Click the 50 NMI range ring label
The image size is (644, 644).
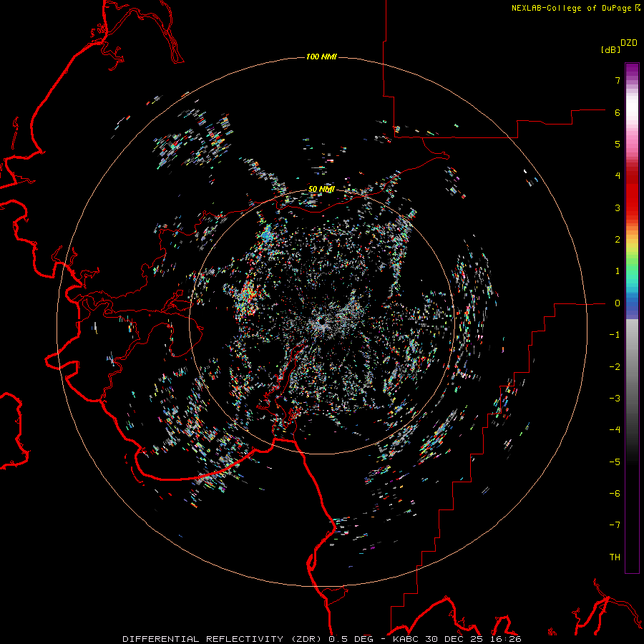click(x=321, y=190)
